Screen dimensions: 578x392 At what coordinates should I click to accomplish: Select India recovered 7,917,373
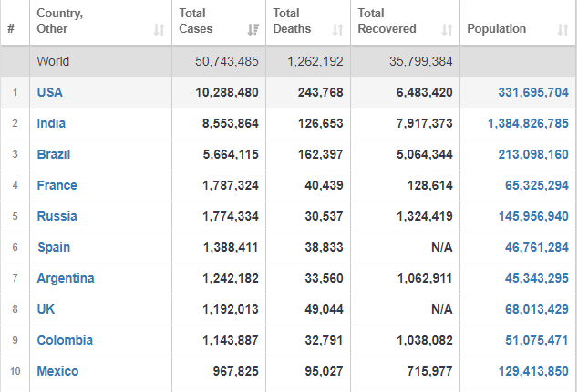click(x=424, y=123)
